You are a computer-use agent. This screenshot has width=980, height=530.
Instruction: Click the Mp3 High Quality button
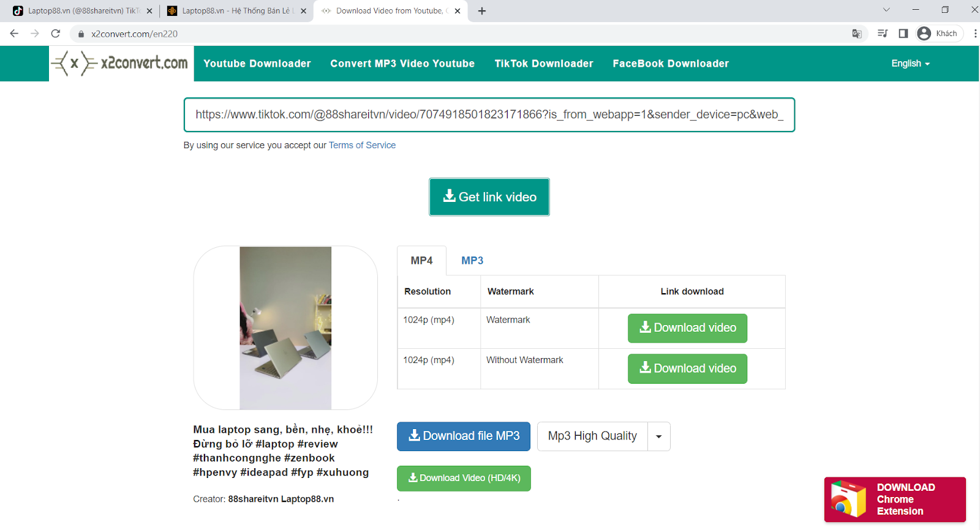[x=592, y=436]
